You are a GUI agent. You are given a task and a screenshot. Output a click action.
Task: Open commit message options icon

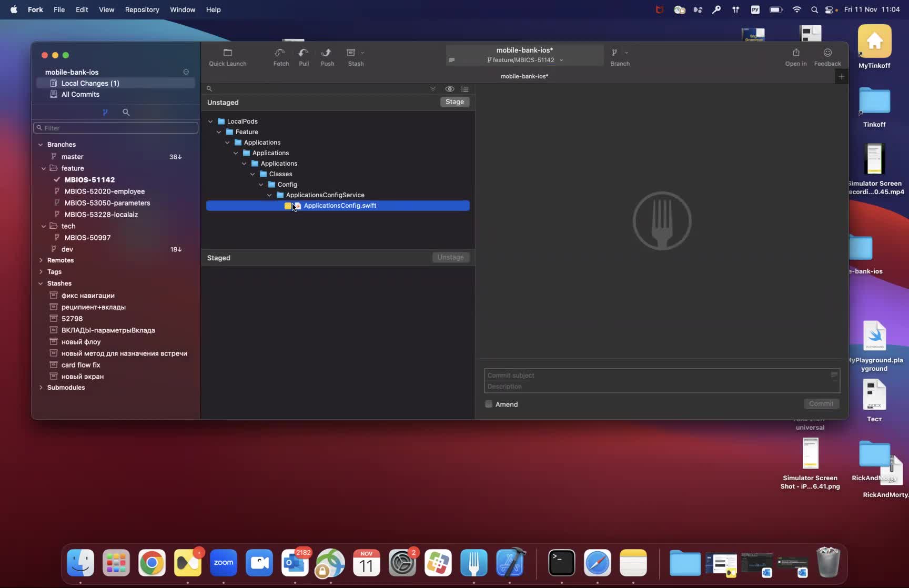click(x=834, y=374)
